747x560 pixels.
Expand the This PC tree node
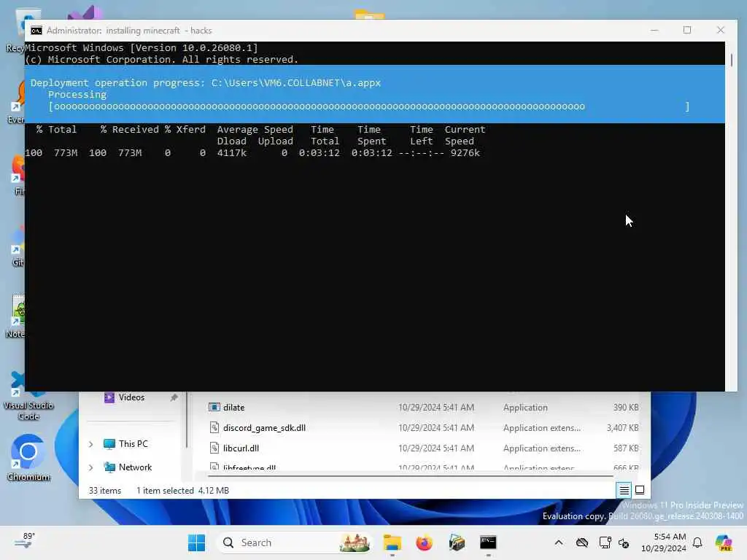(x=90, y=444)
